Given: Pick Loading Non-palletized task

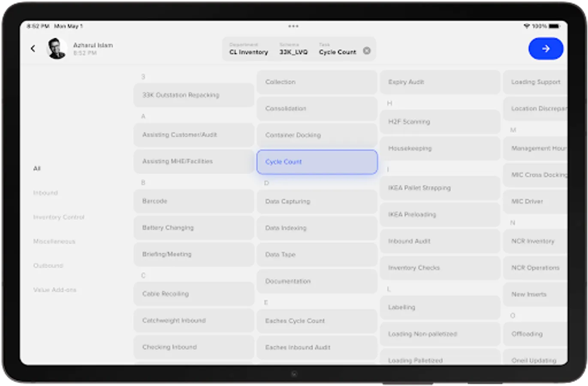Looking at the screenshot, I should pos(440,334).
